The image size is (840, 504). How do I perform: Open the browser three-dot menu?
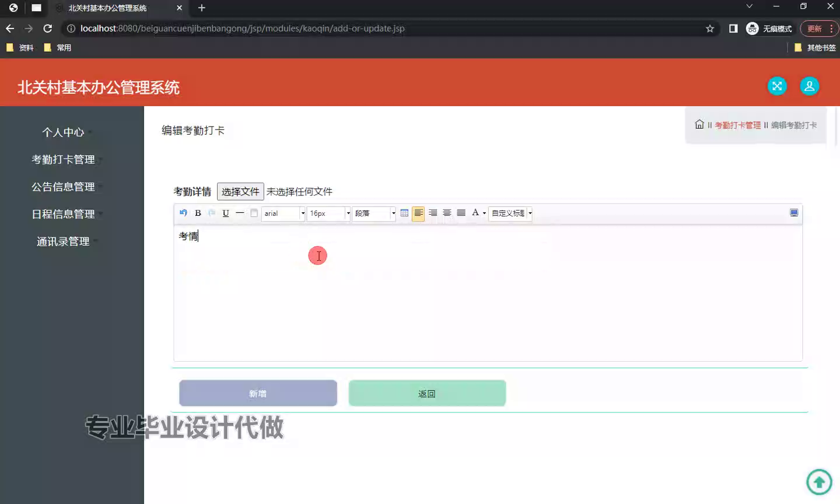pyautogui.click(x=831, y=29)
